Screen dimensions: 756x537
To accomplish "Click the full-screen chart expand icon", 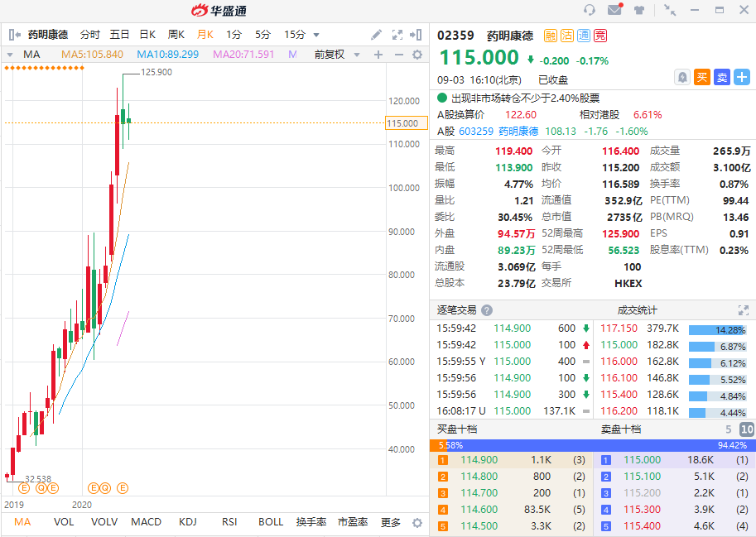I will click(397, 34).
